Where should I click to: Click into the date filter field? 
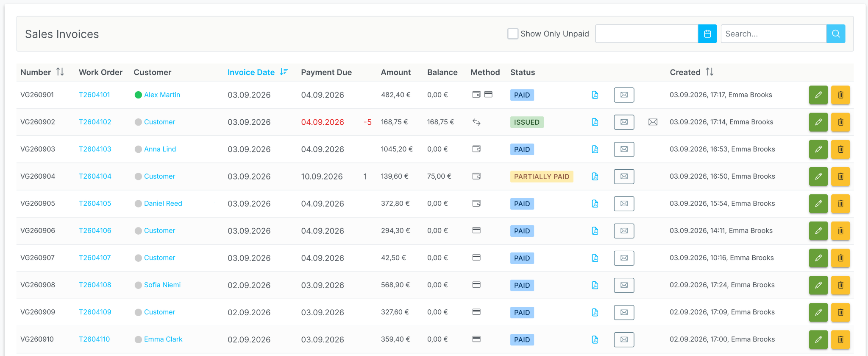647,34
